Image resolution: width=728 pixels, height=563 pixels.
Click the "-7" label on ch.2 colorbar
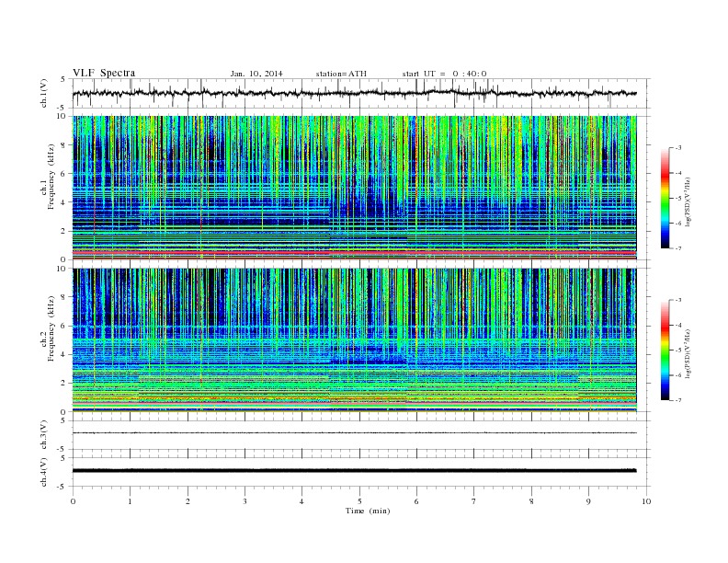coord(677,400)
